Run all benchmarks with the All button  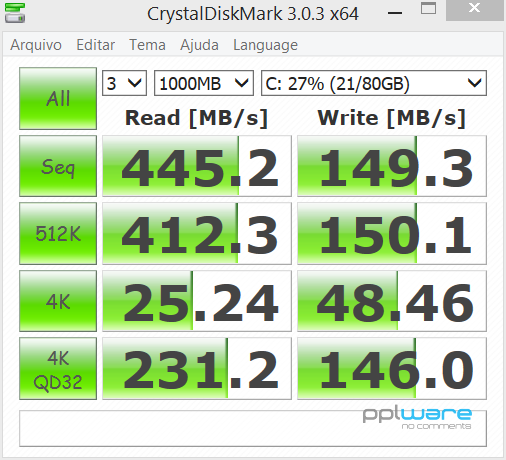point(58,98)
